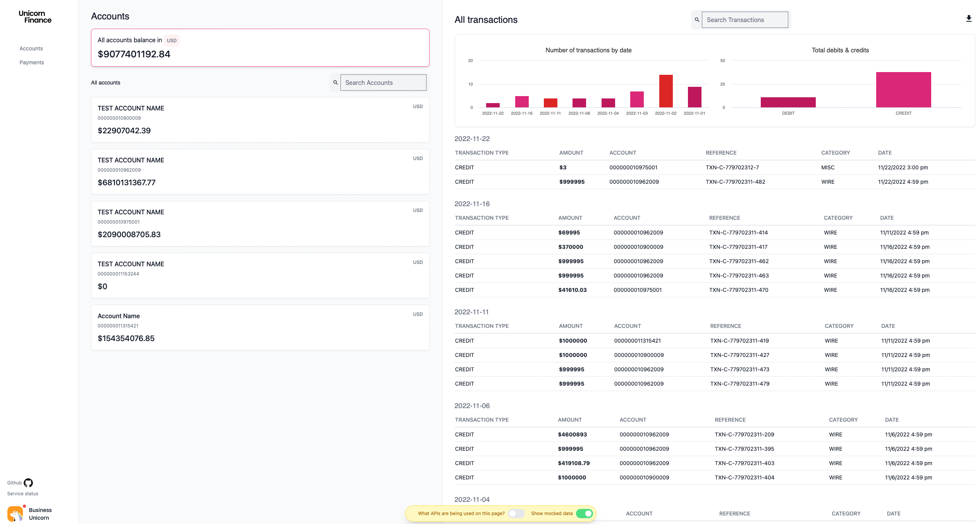Click the Github text link
The image size is (980, 524).
tap(14, 483)
